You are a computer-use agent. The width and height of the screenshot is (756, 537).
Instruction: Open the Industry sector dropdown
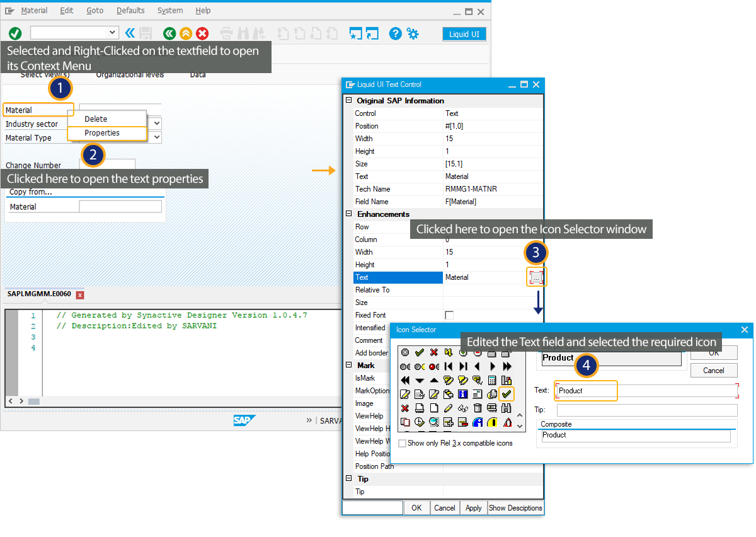coord(157,124)
